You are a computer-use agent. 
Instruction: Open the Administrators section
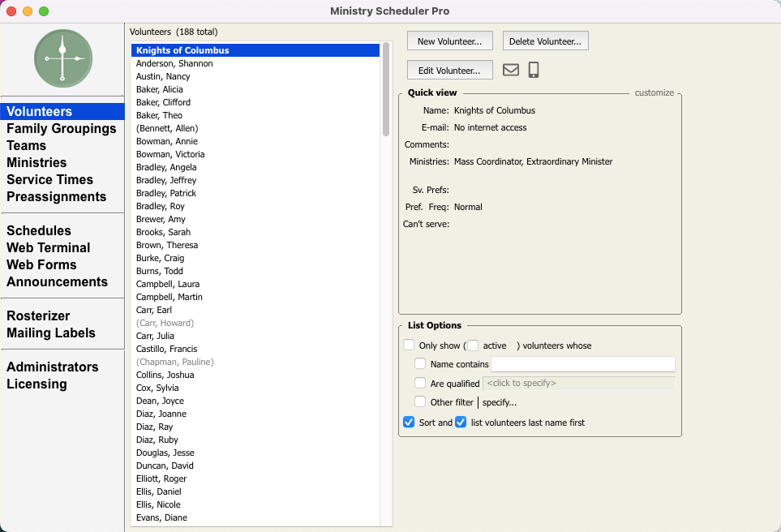pos(62,367)
